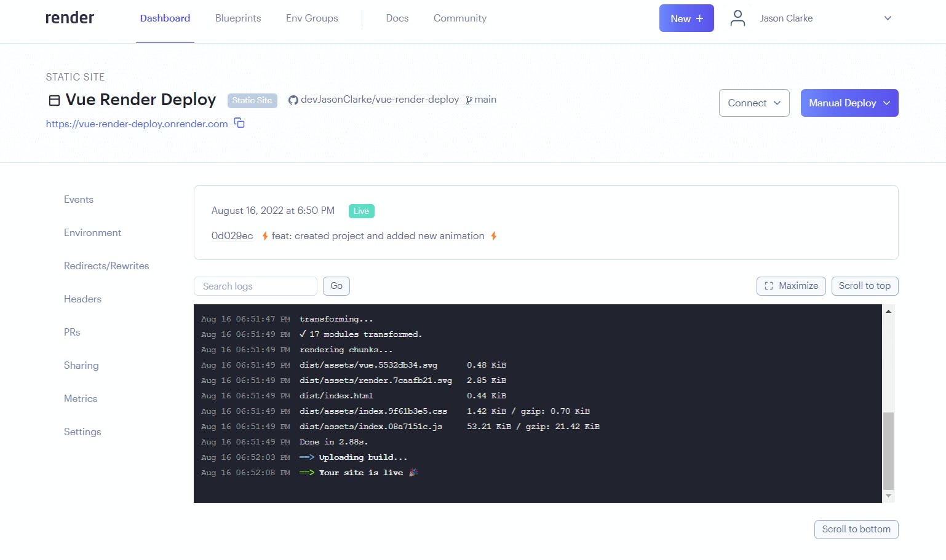This screenshot has height=560, width=946.
Task: Click the log scrollbar thumb
Action: 888,451
